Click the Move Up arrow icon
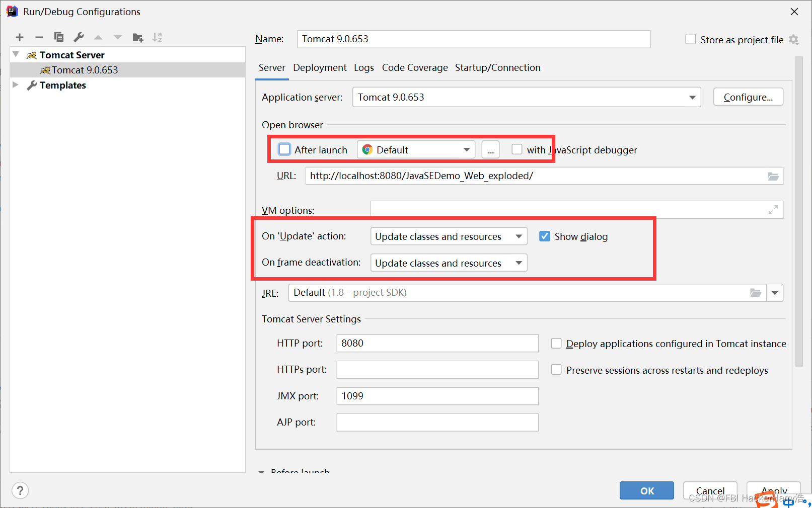The height and width of the screenshot is (508, 812). tap(98, 37)
